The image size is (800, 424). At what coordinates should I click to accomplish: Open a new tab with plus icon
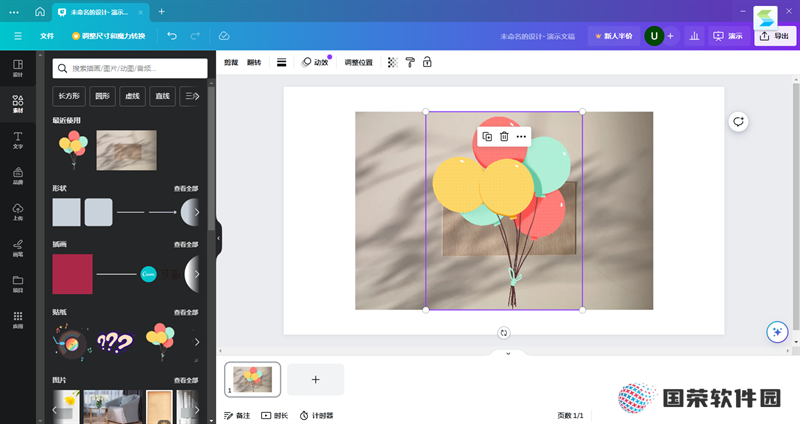point(161,11)
